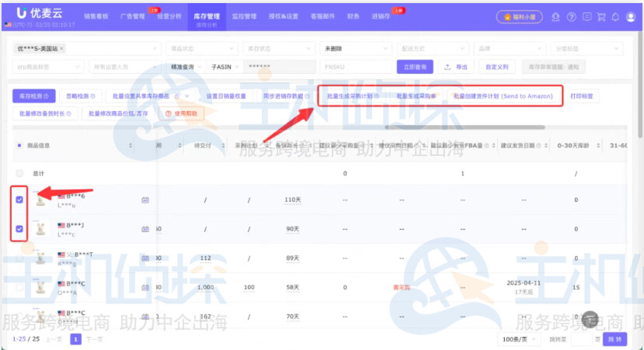
Task: Click the 打印标签 button
Action: point(582,96)
